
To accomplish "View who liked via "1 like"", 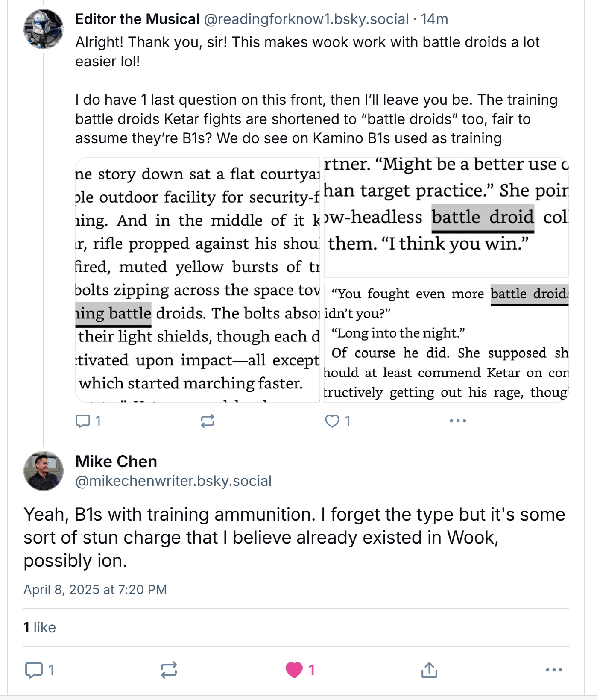I will click(x=40, y=627).
